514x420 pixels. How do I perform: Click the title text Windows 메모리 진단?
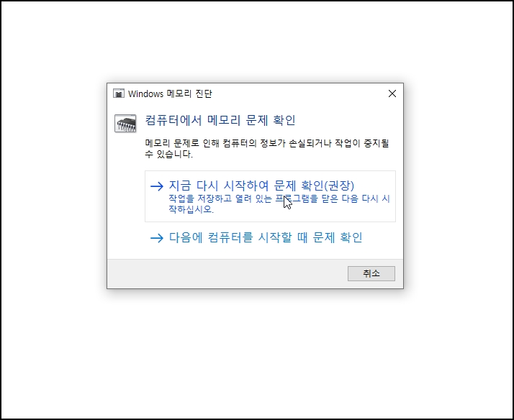tap(170, 94)
